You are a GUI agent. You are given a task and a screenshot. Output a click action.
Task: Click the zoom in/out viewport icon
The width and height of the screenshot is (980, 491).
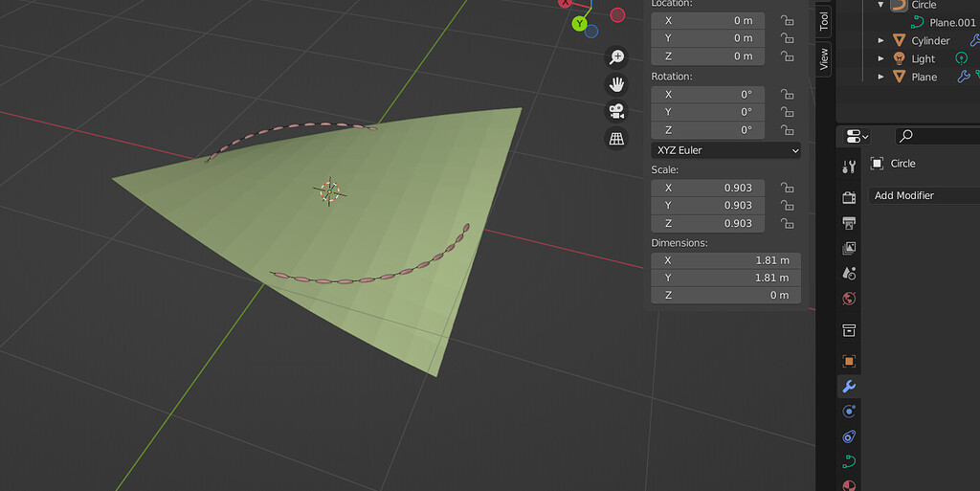617,56
